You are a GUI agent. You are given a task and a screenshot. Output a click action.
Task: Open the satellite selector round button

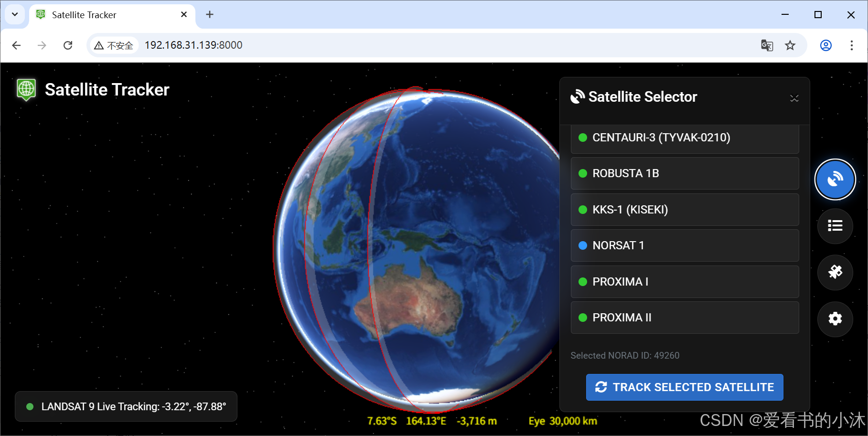click(835, 179)
